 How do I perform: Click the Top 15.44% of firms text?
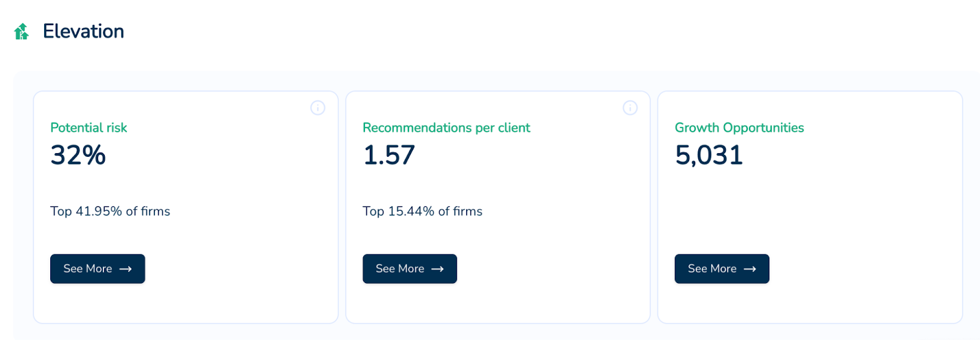(423, 211)
